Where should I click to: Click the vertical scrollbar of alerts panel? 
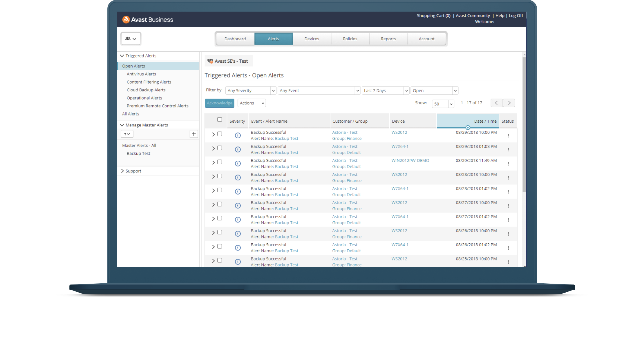pos(524,125)
